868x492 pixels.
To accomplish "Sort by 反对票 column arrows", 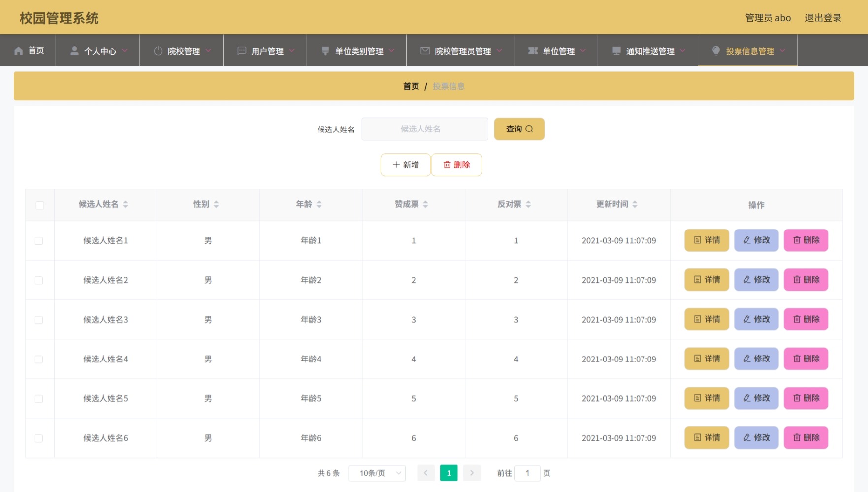I will [528, 204].
